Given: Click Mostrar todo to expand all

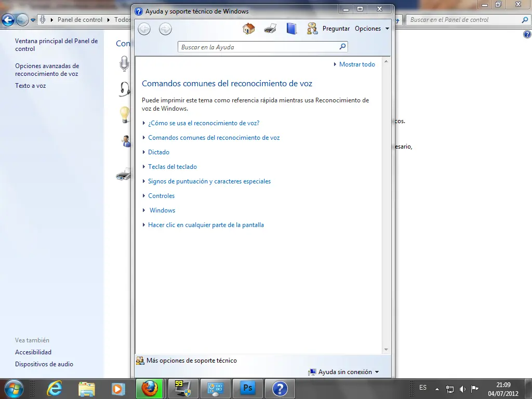Looking at the screenshot, I should pos(354,64).
